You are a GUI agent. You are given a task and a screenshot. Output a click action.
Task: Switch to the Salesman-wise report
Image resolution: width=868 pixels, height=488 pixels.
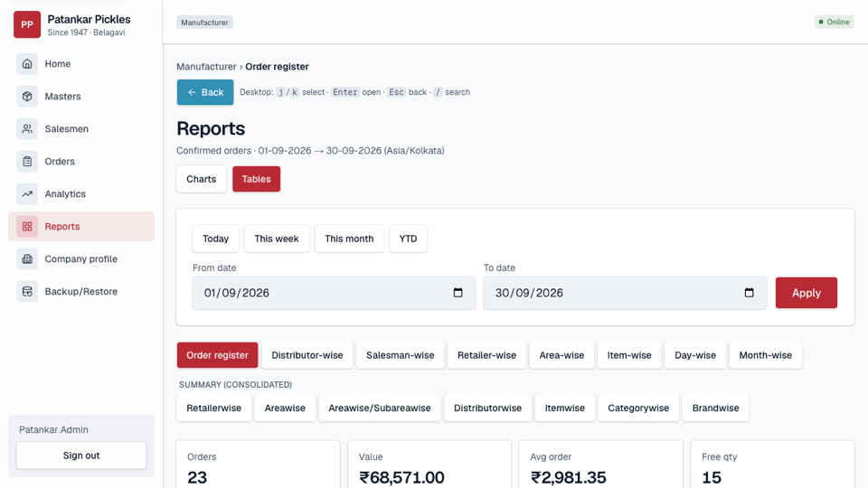pyautogui.click(x=401, y=355)
